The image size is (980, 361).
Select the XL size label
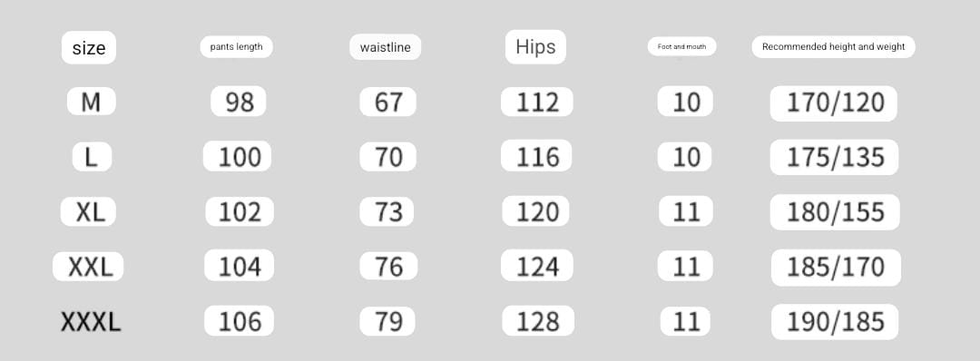91,211
